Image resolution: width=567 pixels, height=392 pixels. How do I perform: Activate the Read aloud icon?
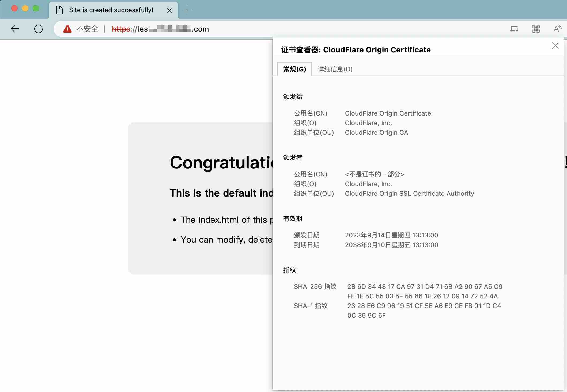click(x=557, y=29)
